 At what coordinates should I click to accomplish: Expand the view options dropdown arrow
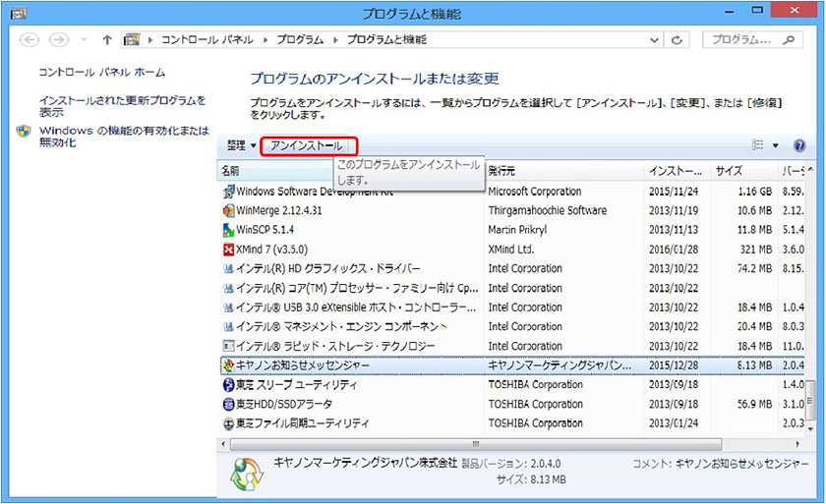(x=775, y=145)
